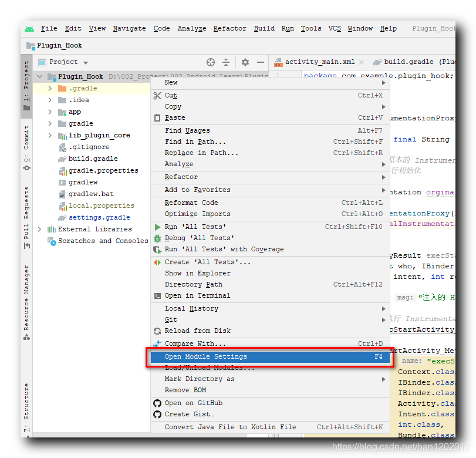Expand the gradle folder

point(50,124)
